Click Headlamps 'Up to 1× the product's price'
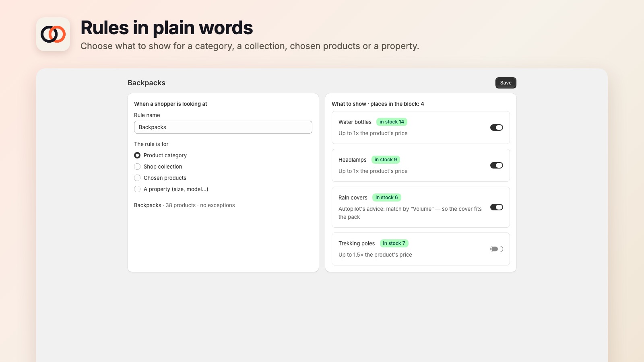 [373, 171]
